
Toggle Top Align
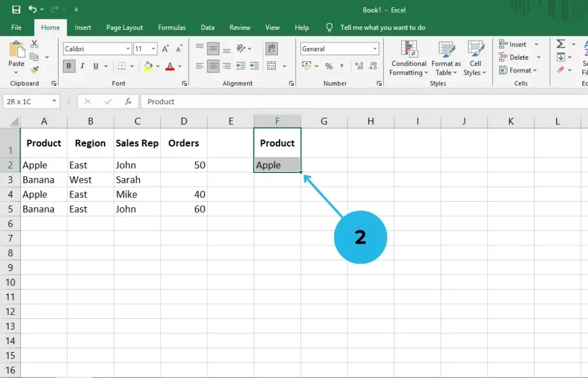[x=199, y=48]
